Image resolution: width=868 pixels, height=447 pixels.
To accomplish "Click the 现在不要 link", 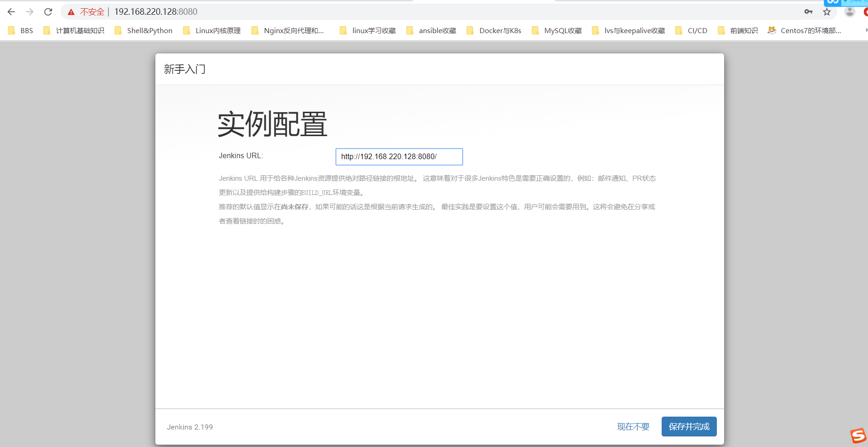I will [633, 427].
